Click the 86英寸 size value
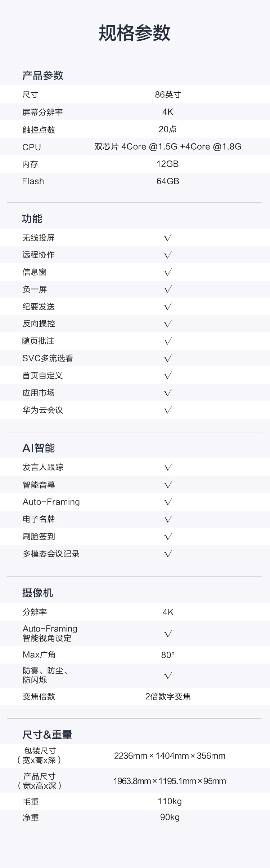The height and width of the screenshot is (868, 270). pos(168,94)
